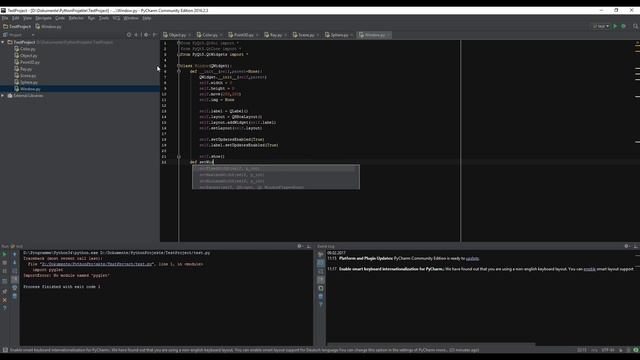The width and height of the screenshot is (640, 360).
Task: Click scroll down arrow in Run console toolbar
Action: coord(15,263)
